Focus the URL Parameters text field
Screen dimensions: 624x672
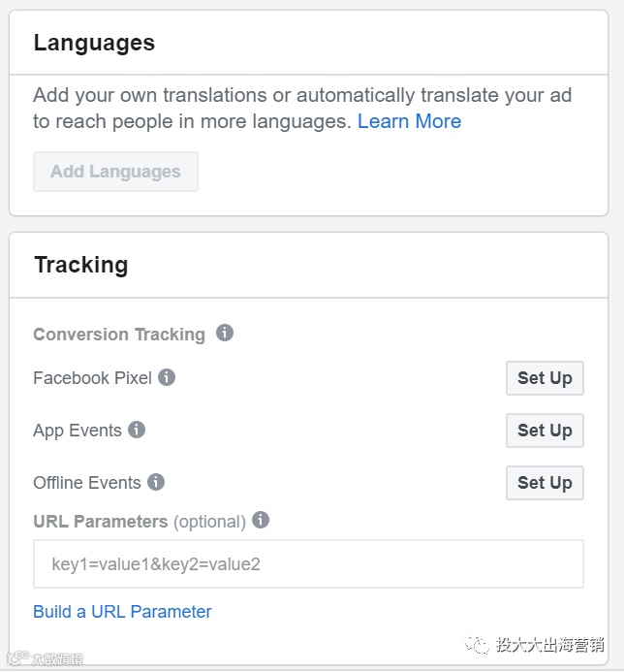tap(308, 563)
